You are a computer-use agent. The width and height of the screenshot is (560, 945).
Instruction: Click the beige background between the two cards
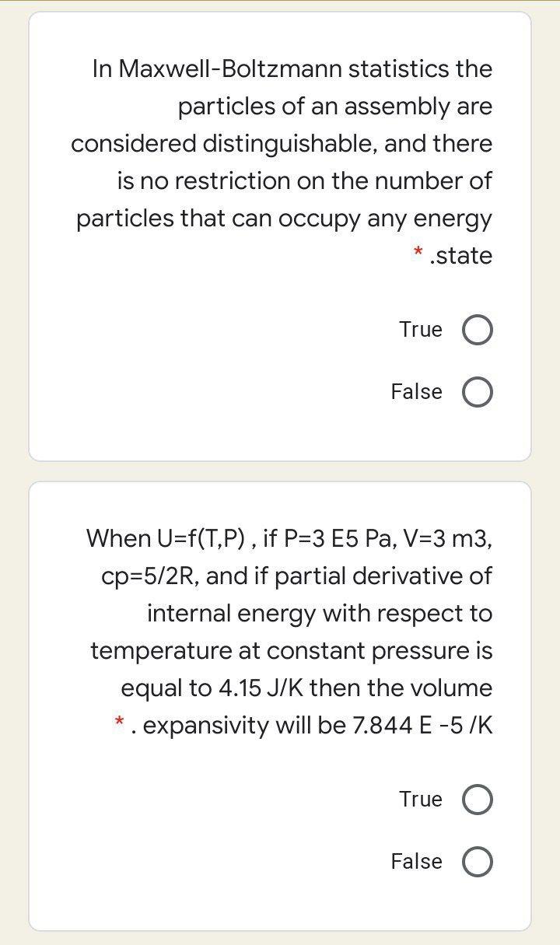pos(280,471)
